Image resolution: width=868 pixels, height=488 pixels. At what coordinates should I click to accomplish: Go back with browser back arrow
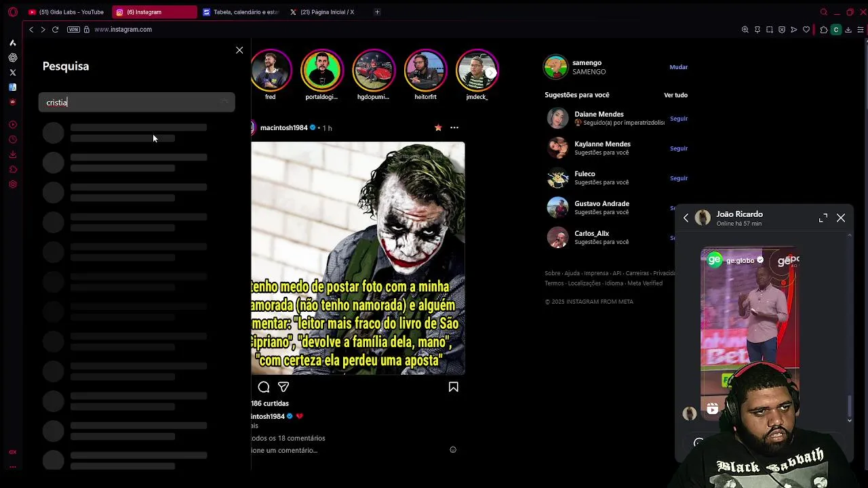[31, 30]
